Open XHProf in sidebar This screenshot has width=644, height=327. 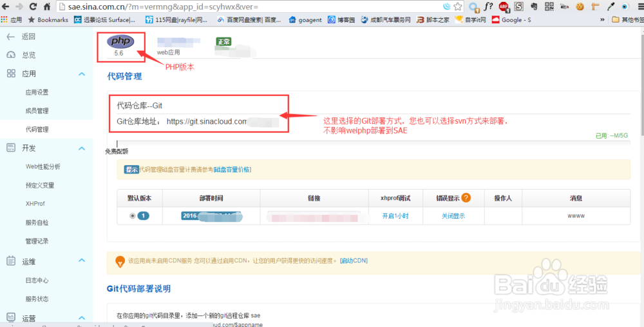point(35,204)
